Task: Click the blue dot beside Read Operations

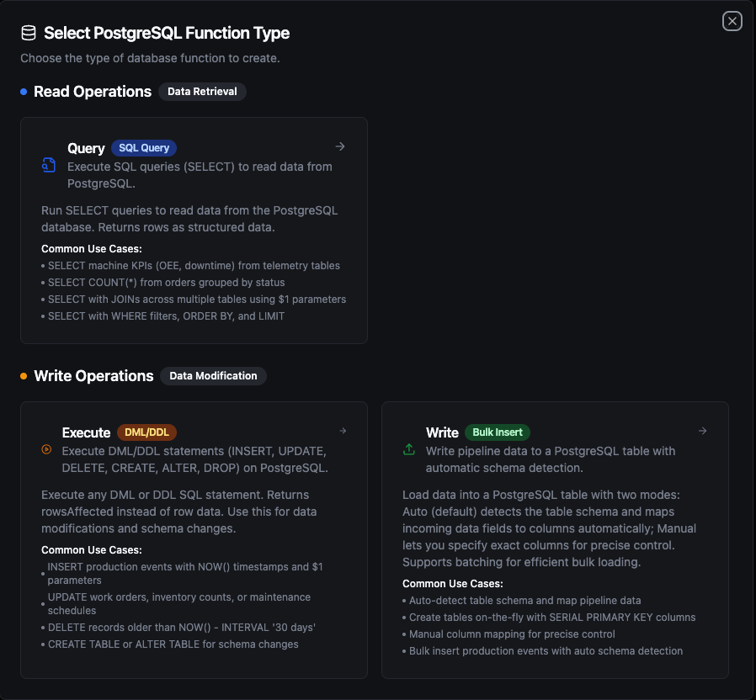Action: pos(24,92)
